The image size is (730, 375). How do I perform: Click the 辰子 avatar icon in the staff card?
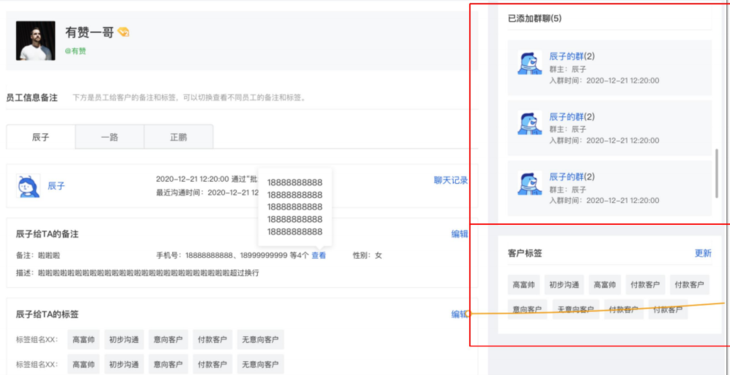tap(28, 185)
